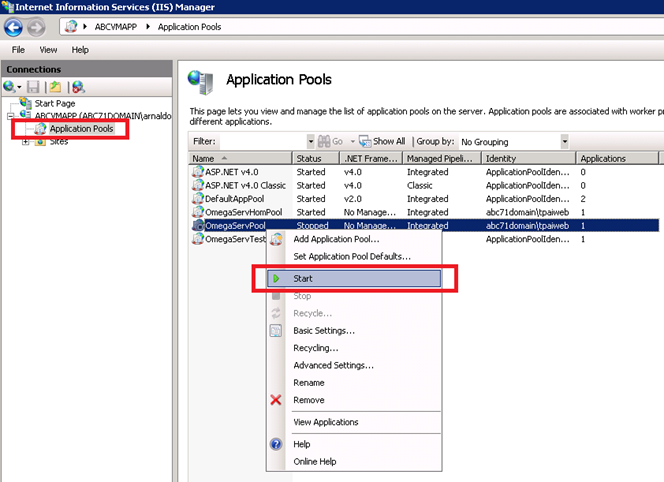The width and height of the screenshot is (664, 482).
Task: Open the View menu
Action: 48,50
